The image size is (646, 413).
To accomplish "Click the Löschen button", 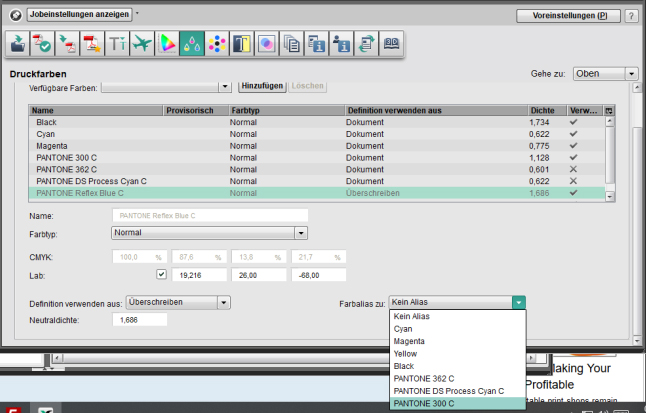I will [307, 86].
